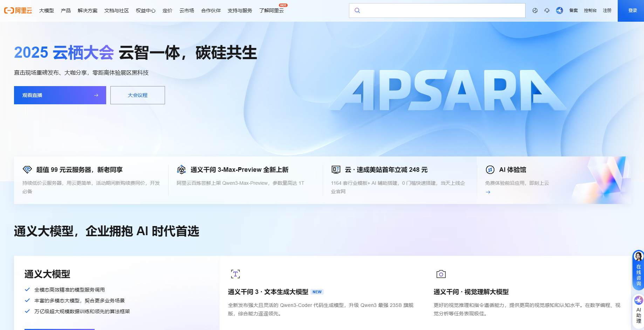Open the 大会议程 button
The width and height of the screenshot is (644, 330).
pos(137,95)
